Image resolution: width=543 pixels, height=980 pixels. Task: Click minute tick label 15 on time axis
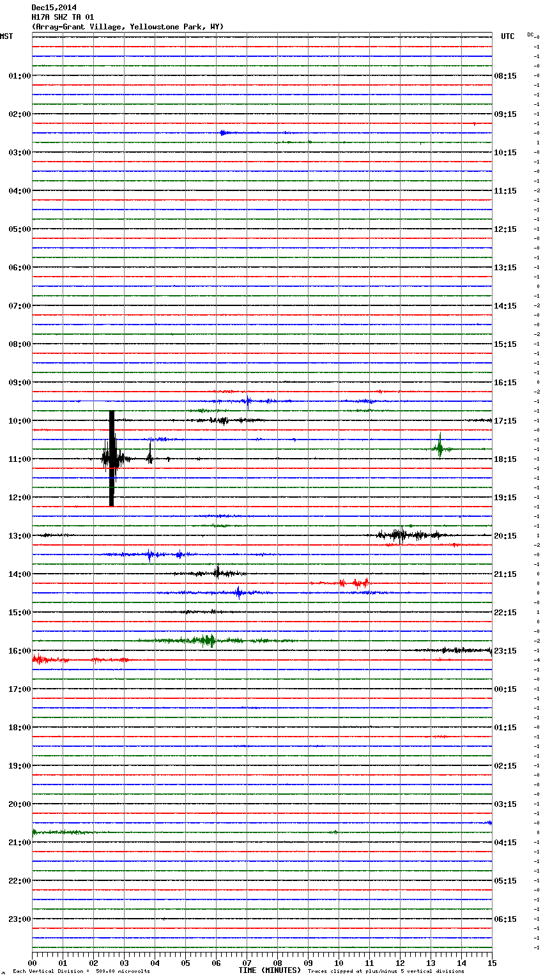coord(492,963)
